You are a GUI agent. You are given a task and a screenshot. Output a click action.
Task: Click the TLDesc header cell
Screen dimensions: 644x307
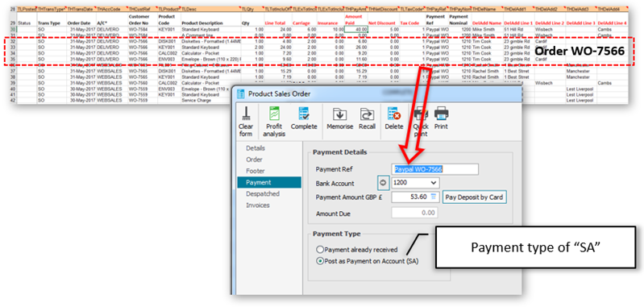coord(210,9)
